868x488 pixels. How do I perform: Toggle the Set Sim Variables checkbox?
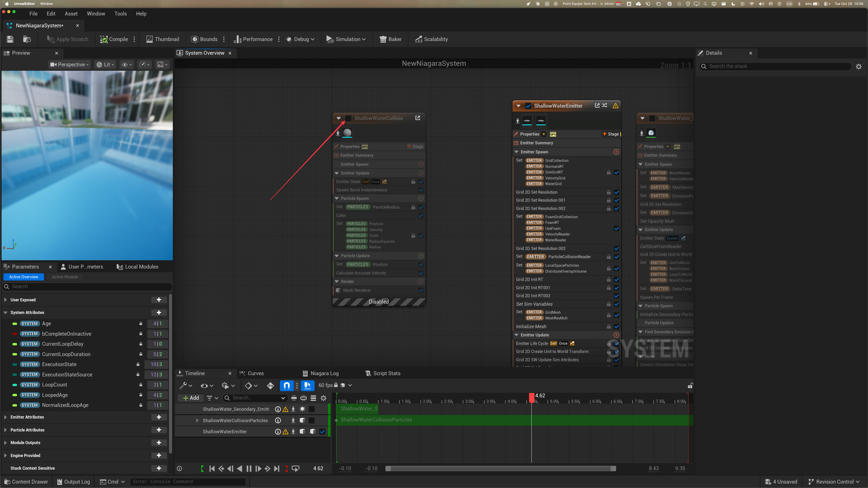click(617, 304)
